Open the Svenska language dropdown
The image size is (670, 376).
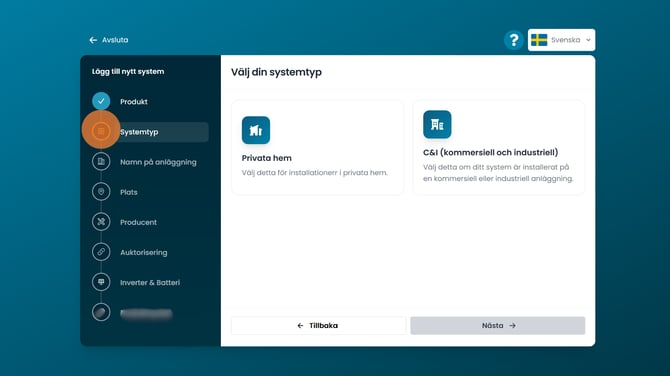561,40
